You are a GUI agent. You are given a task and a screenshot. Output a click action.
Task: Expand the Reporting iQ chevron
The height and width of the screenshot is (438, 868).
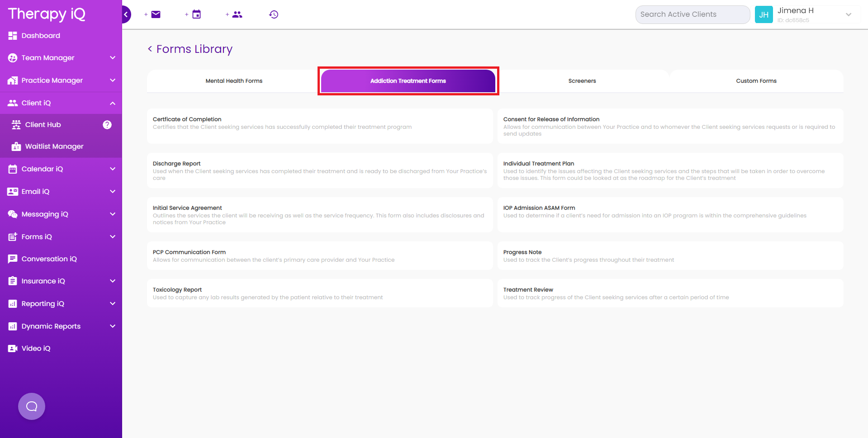(113, 304)
